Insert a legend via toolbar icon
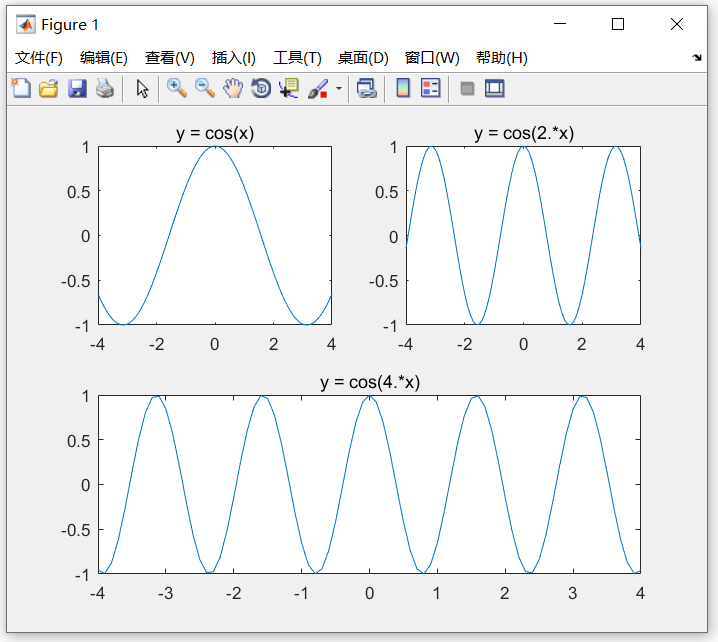718x642 pixels. [430, 88]
